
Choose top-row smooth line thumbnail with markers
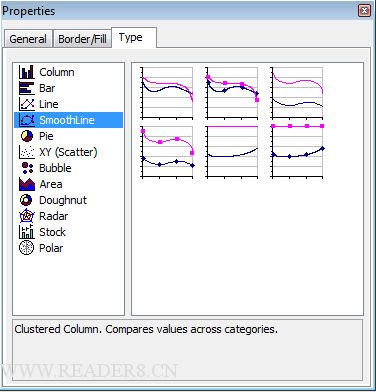coord(232,93)
